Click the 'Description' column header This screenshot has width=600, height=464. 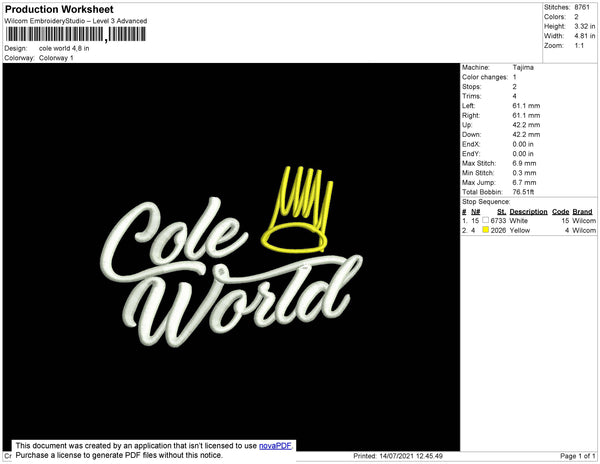pos(528,212)
